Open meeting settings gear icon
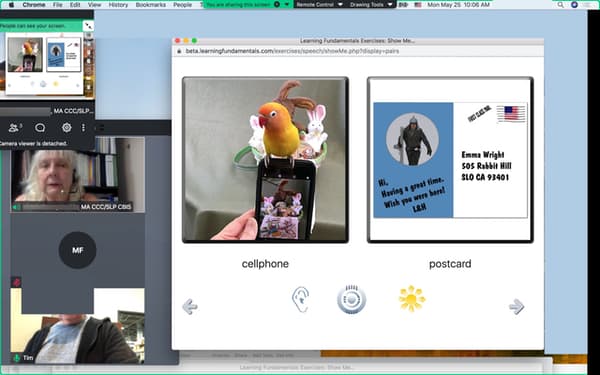 (67, 127)
